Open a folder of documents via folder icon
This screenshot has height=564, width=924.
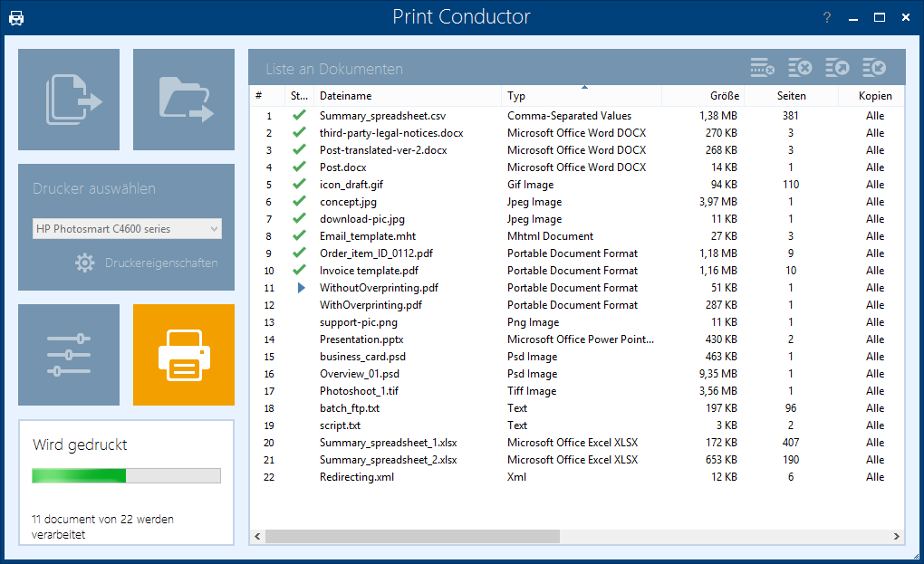tap(184, 99)
